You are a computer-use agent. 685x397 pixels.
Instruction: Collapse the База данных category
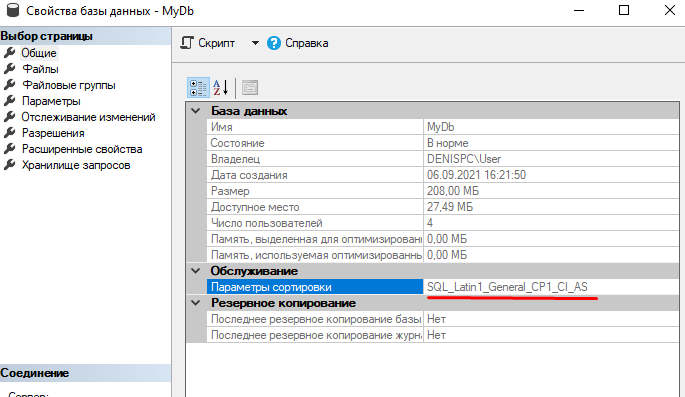pyautogui.click(x=196, y=111)
